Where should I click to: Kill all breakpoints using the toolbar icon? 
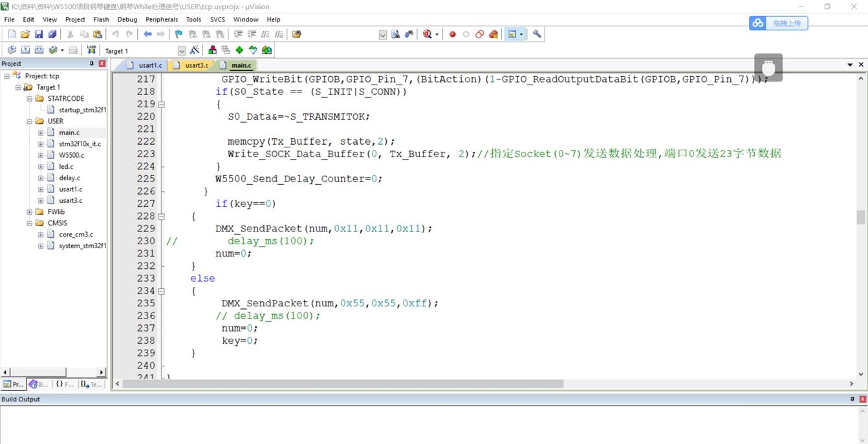tap(494, 34)
